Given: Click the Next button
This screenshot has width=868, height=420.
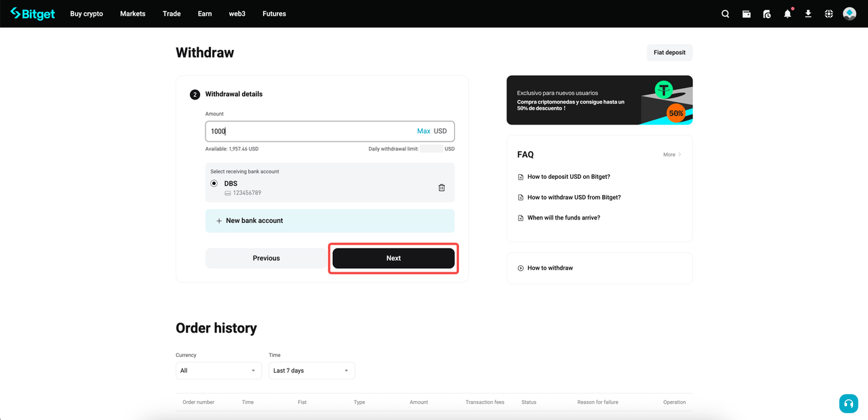Looking at the screenshot, I should (393, 258).
